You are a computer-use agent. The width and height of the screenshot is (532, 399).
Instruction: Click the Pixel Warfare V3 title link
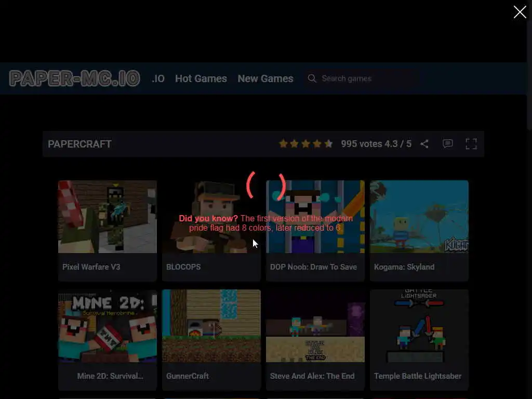pyautogui.click(x=91, y=267)
